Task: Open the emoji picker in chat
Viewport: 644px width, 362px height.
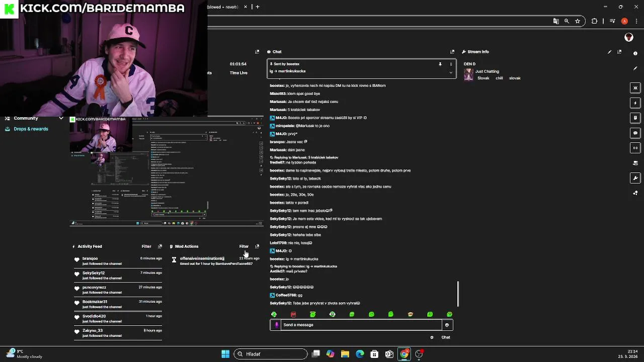Action: coord(447,325)
